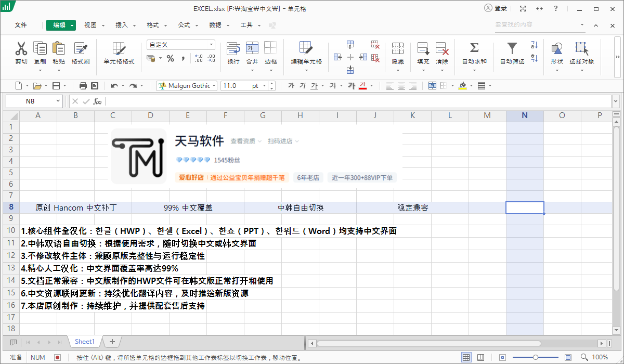The image size is (624, 364).
Task: Expand the Malgun Gothic font dropdown
Action: [x=214, y=86]
